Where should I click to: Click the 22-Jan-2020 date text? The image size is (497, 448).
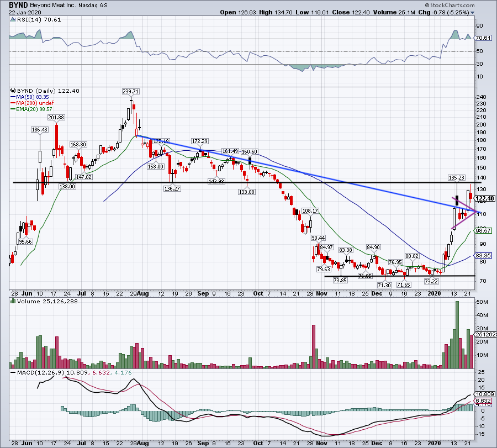tap(24, 13)
